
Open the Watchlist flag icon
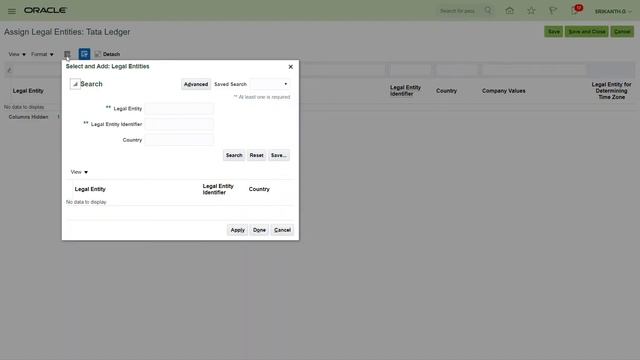pos(553,11)
